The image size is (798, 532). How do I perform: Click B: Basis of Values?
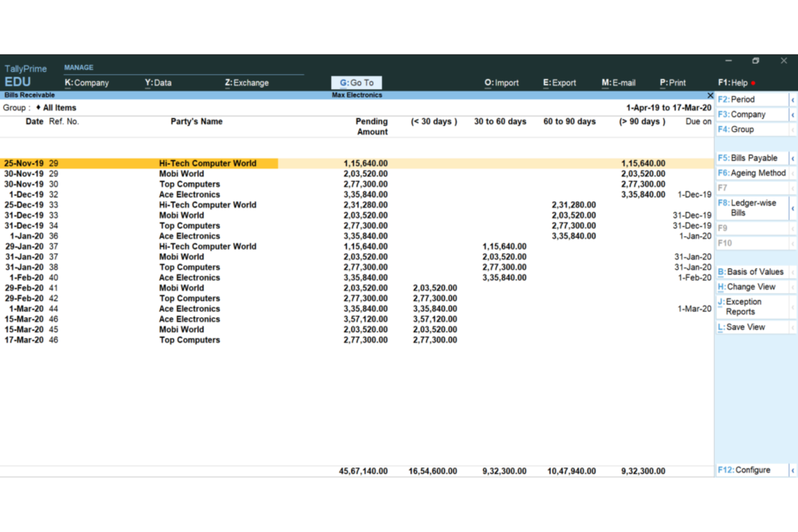point(752,272)
